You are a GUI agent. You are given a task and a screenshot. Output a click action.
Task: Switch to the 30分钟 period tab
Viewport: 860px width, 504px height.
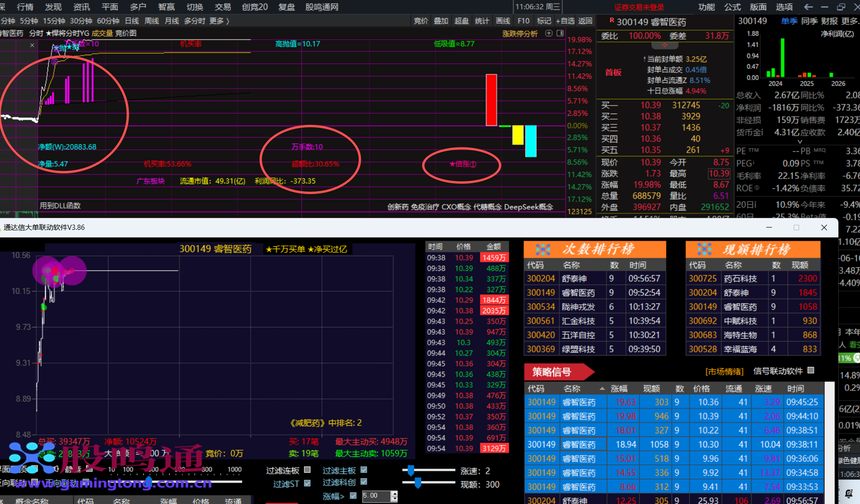pos(81,21)
